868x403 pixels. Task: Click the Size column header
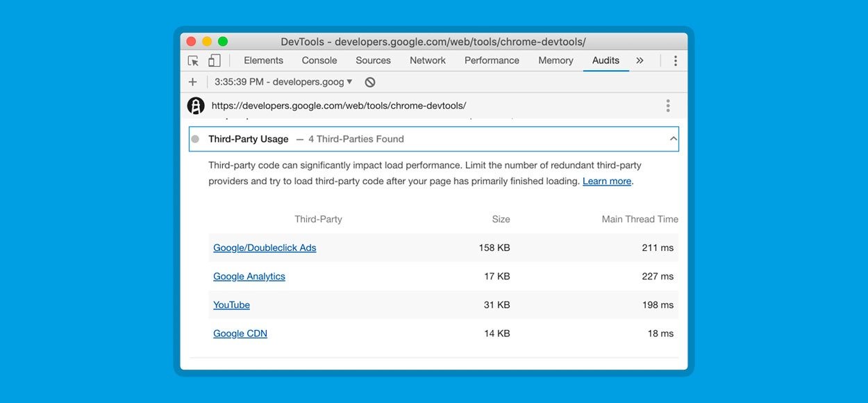point(501,219)
